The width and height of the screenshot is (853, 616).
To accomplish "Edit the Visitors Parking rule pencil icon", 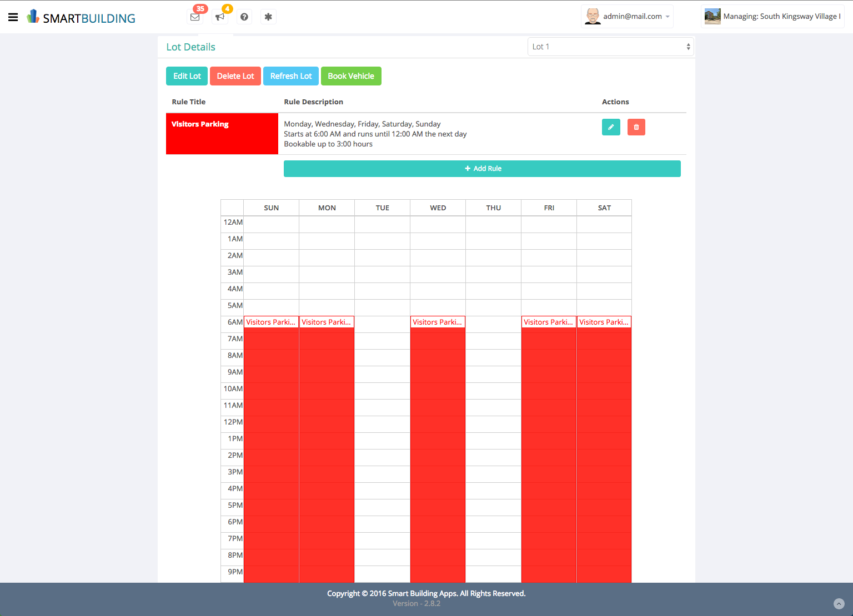I will (611, 127).
